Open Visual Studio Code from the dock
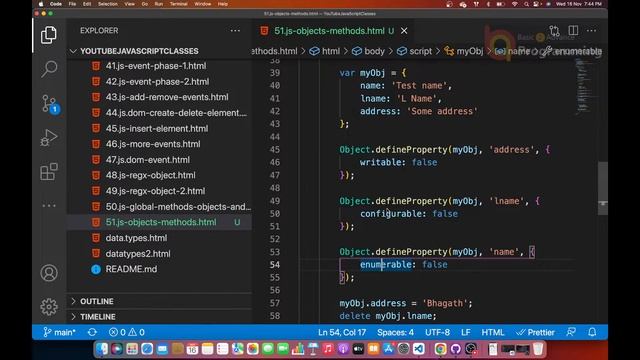Viewport: 640px width, 360px height. tap(418, 349)
